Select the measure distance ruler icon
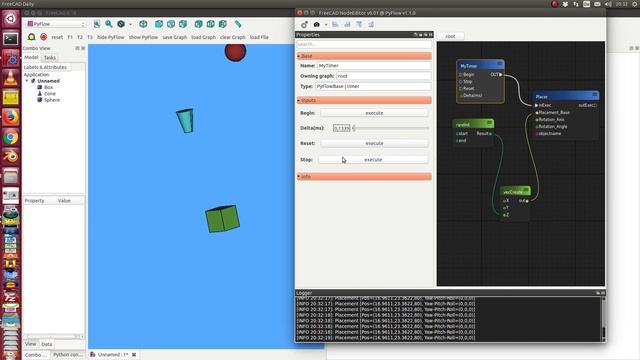 (x=238, y=24)
